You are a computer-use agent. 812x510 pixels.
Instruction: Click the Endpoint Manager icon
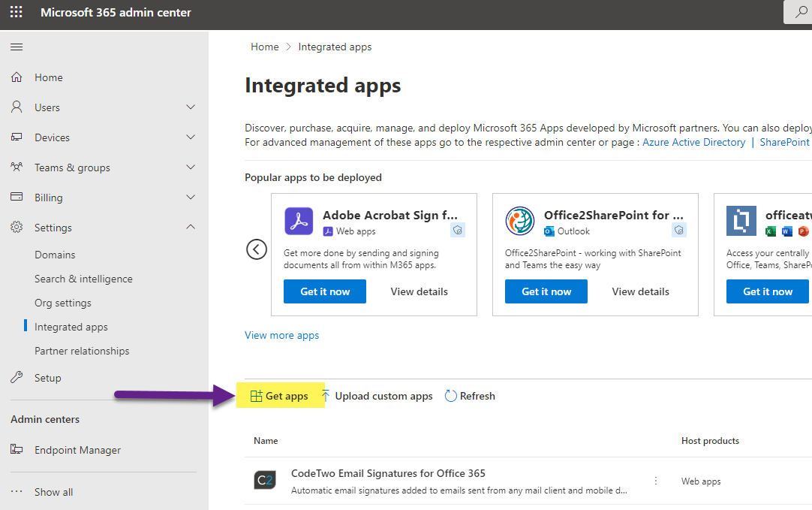tap(17, 449)
